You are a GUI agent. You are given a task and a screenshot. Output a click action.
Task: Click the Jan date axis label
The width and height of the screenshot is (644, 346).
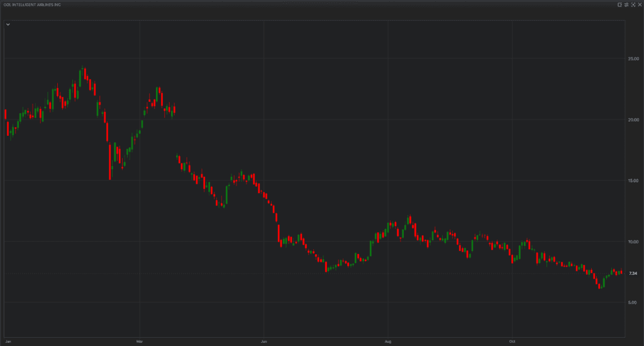click(8, 342)
